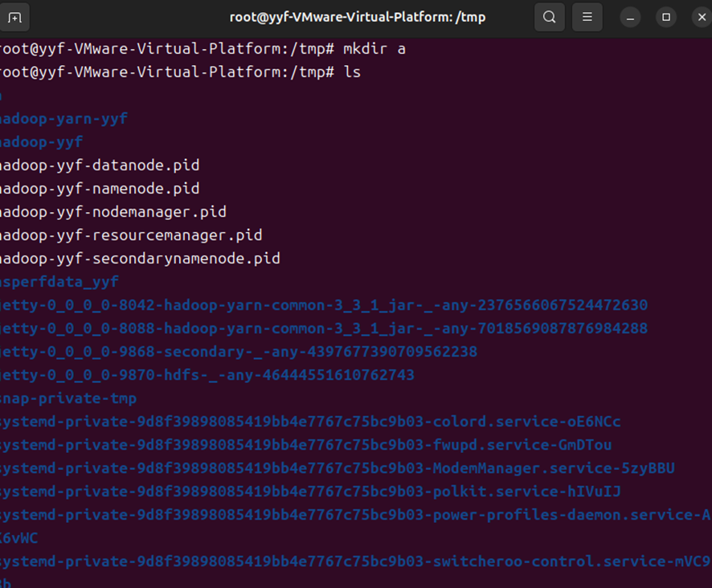The image size is (712, 588).
Task: Click the systemd-private ModemManager.service entry
Action: 337,468
